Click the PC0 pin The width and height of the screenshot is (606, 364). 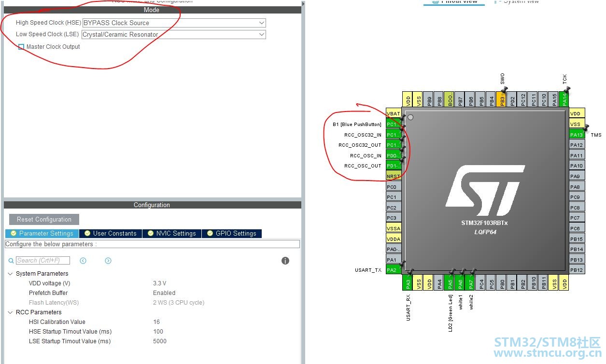[x=394, y=187]
